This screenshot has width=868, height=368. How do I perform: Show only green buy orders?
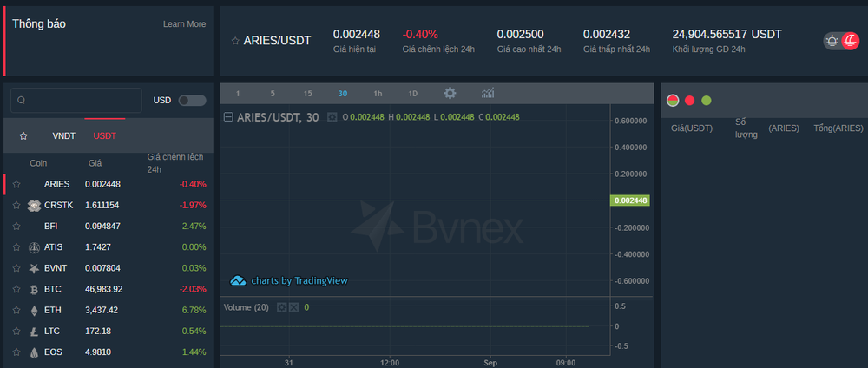[707, 101]
